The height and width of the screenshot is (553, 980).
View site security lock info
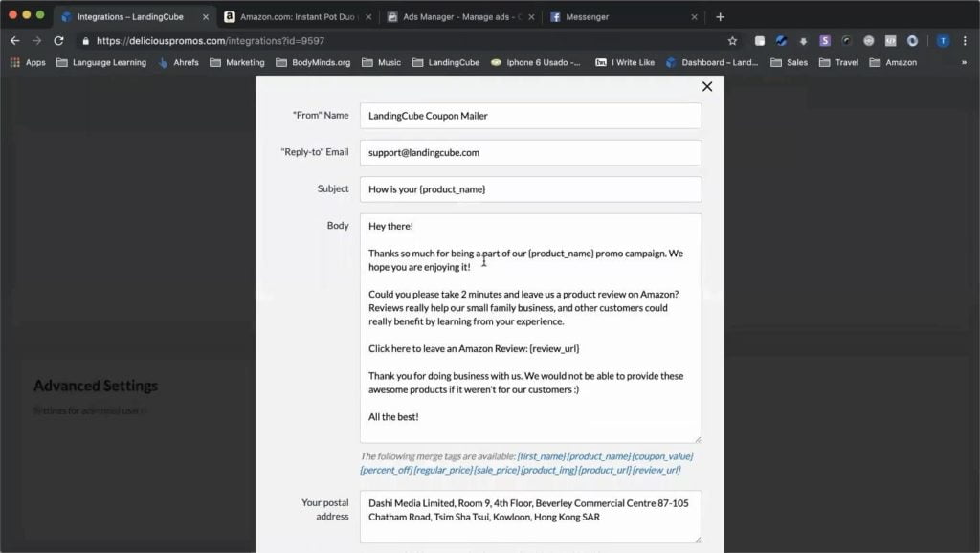pos(85,40)
